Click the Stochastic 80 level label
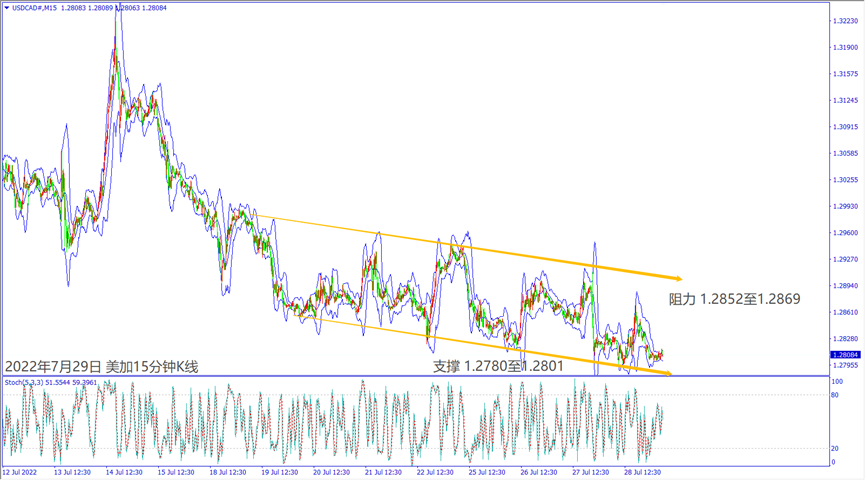Image resolution: width=865 pixels, height=480 pixels. click(x=834, y=396)
